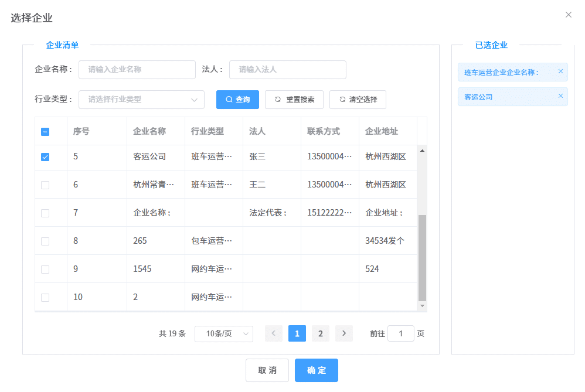Click the 企业名称 input field
Image resolution: width=585 pixels, height=392 pixels.
coord(137,69)
